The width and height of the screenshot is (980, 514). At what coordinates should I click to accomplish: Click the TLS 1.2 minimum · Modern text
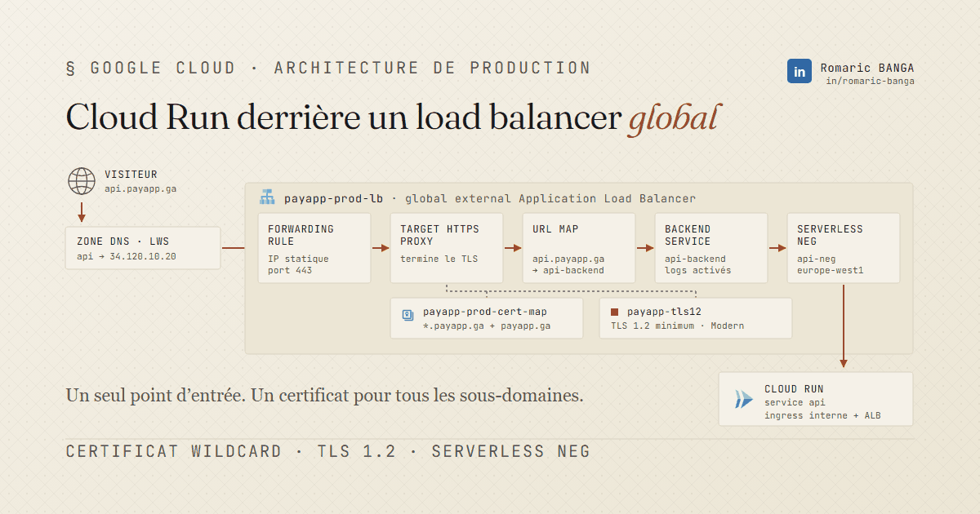pyautogui.click(x=677, y=326)
